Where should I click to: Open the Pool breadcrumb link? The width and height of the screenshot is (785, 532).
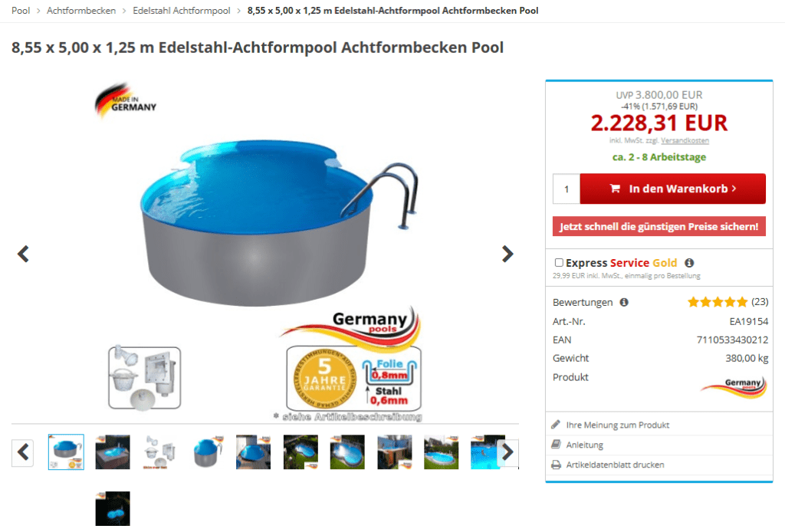(x=21, y=11)
